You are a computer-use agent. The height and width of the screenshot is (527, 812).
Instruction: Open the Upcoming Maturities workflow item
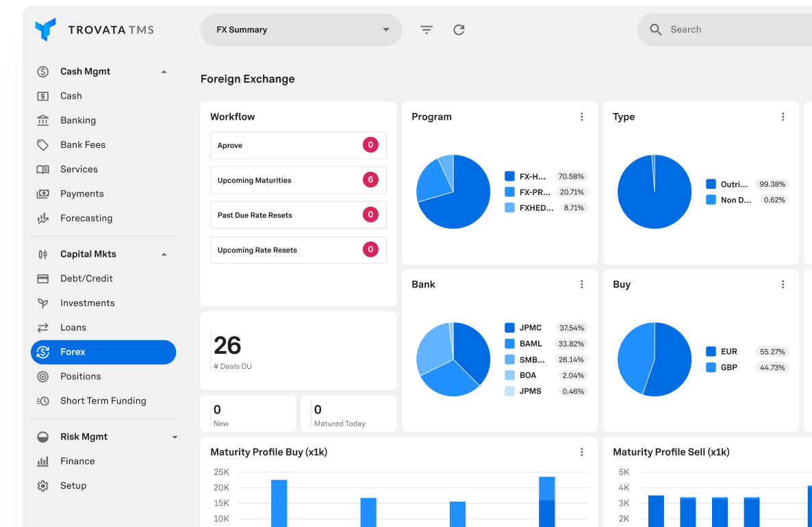(x=298, y=181)
